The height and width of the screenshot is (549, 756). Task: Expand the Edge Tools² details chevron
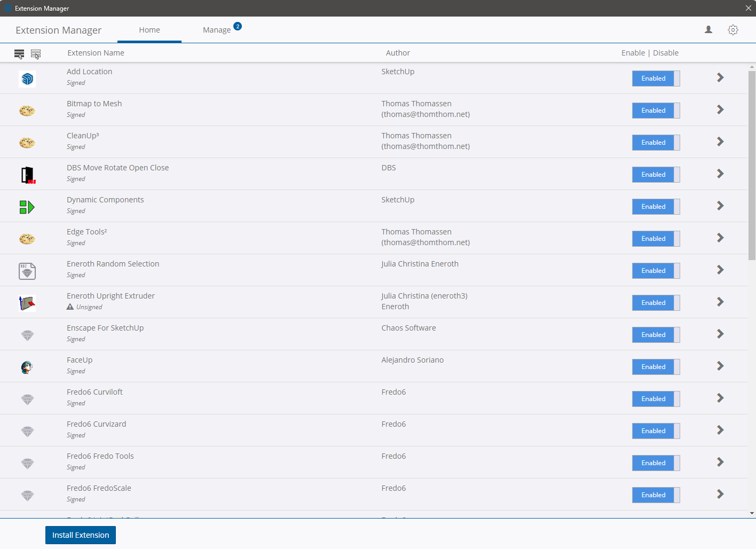pyautogui.click(x=720, y=238)
